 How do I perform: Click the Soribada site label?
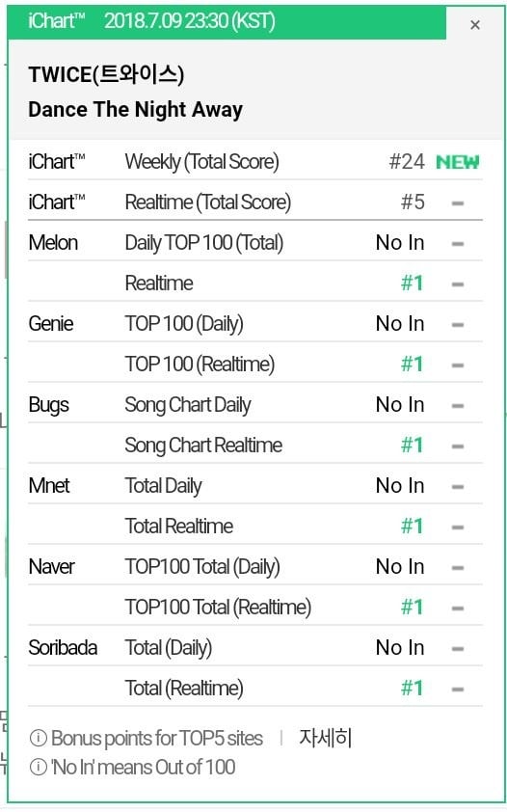point(63,648)
